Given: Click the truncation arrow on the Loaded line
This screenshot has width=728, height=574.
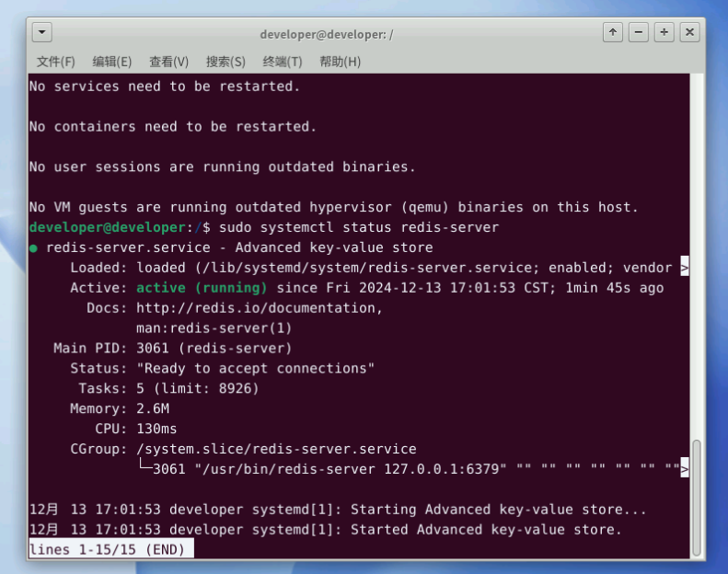Looking at the screenshot, I should 684,268.
